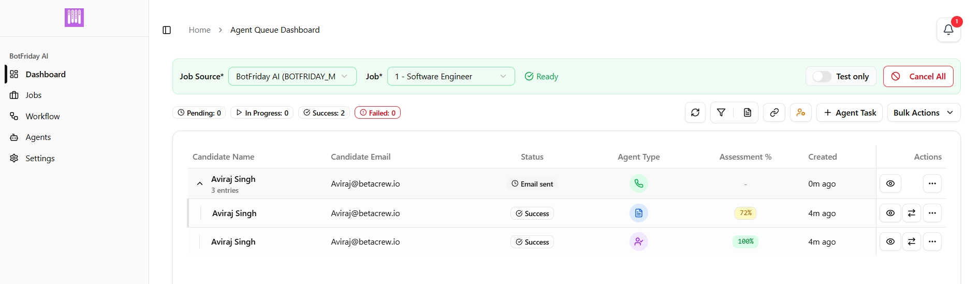This screenshot has width=980, height=284.
Task: Click the green phone agent icon
Action: click(639, 183)
